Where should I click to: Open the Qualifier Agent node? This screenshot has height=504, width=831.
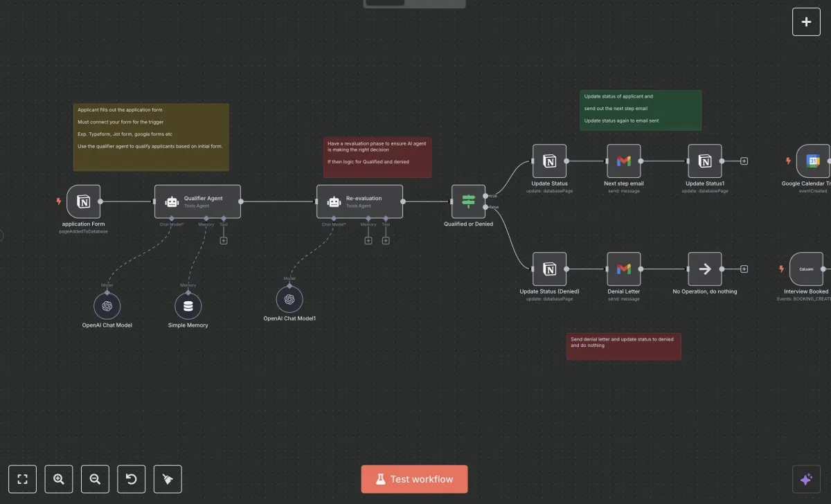click(x=197, y=201)
